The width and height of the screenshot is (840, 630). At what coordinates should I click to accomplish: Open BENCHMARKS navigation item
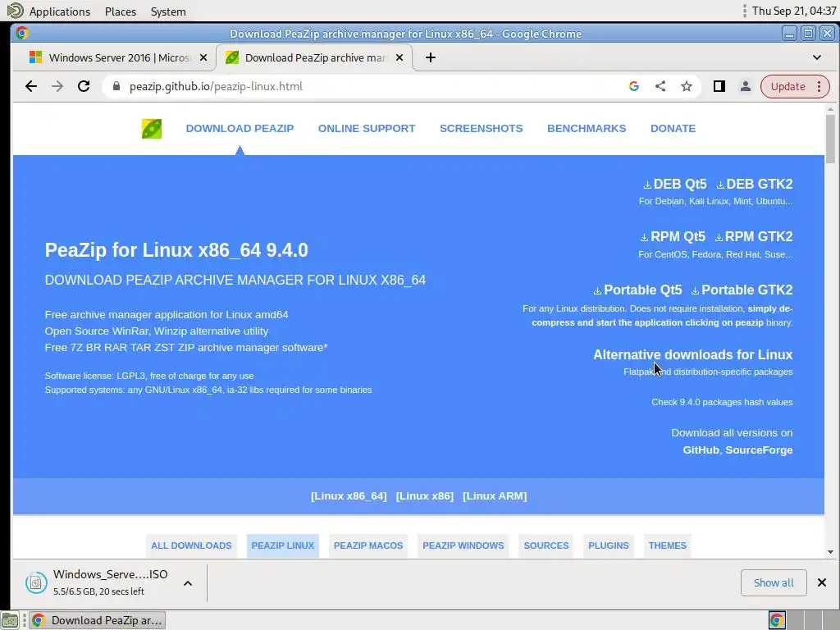click(x=587, y=129)
